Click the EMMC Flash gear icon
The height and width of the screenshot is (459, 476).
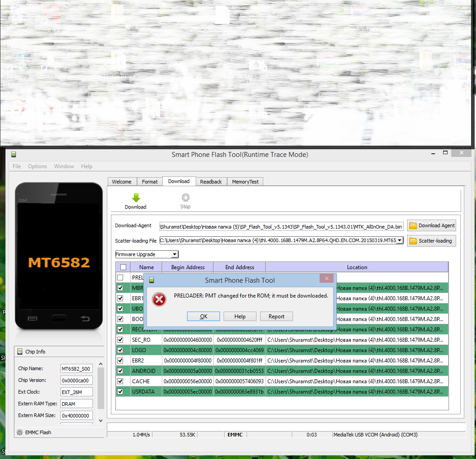[19, 432]
